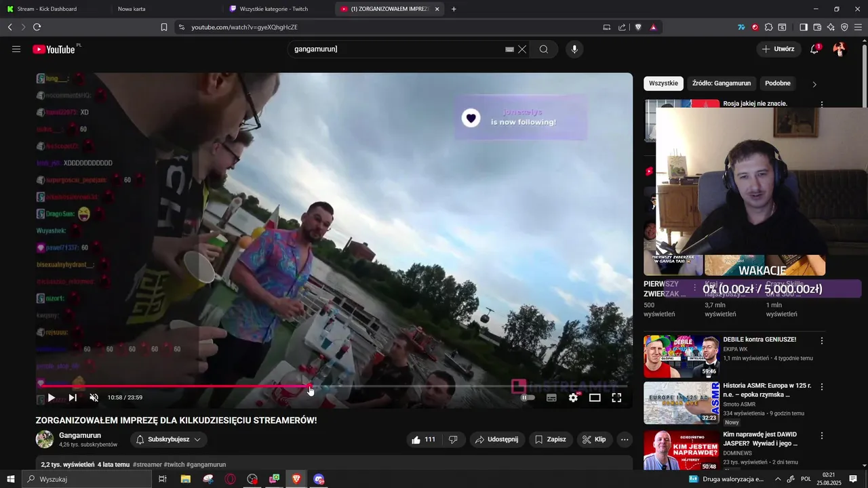
Task: Open Brave Shields lion icon
Action: tap(638, 27)
